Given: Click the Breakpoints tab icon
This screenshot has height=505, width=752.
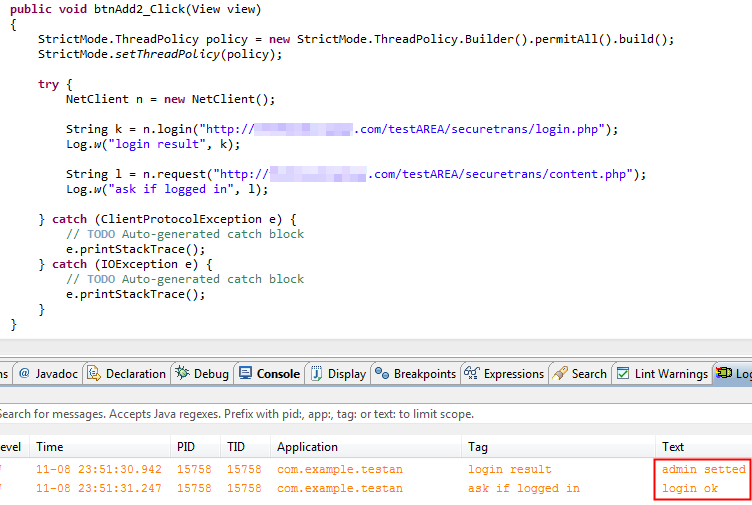Looking at the screenshot, I should (382, 373).
